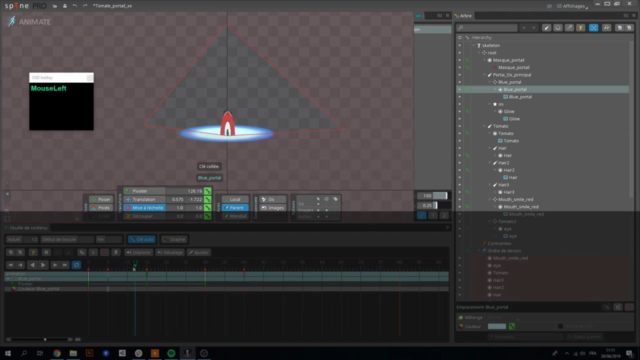
Task: Step to the next keyframe
Action: click(x=54, y=265)
